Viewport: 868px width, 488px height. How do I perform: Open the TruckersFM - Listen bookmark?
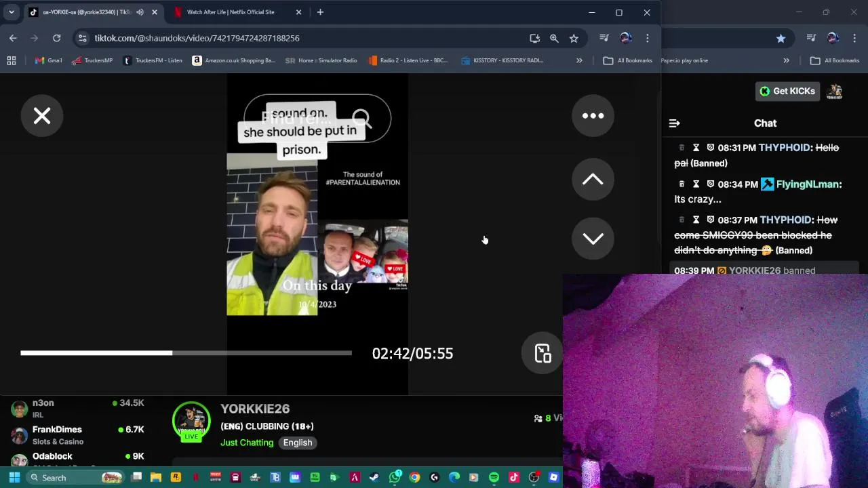click(152, 60)
